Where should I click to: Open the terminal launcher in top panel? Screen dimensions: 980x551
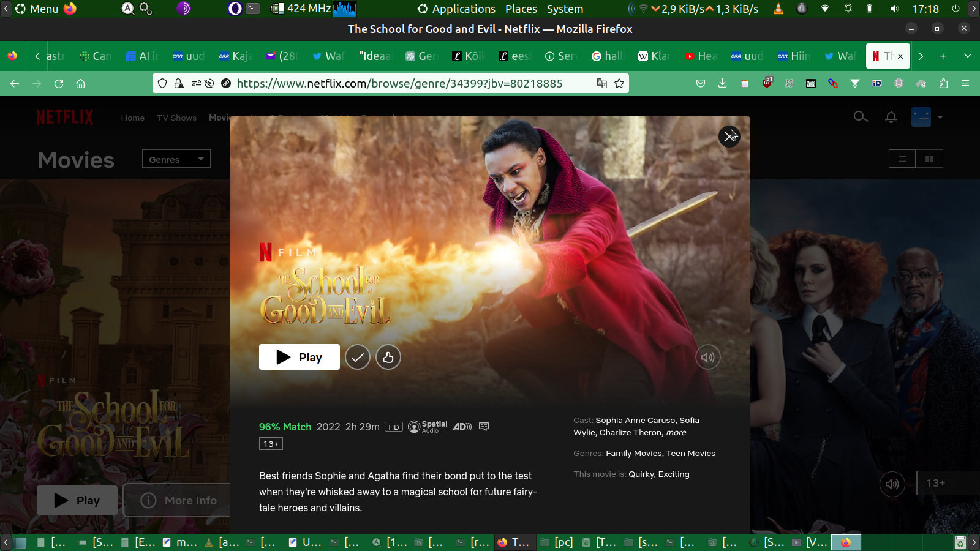pos(253,9)
